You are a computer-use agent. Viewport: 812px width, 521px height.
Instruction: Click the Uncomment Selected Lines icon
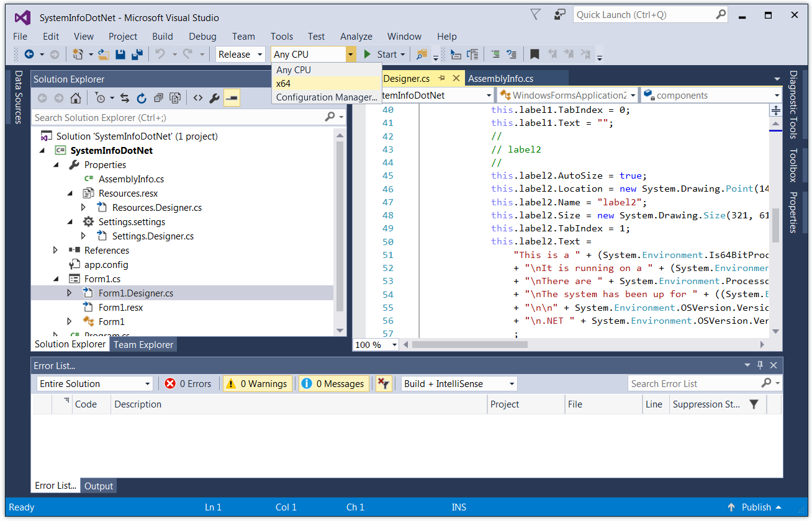512,55
